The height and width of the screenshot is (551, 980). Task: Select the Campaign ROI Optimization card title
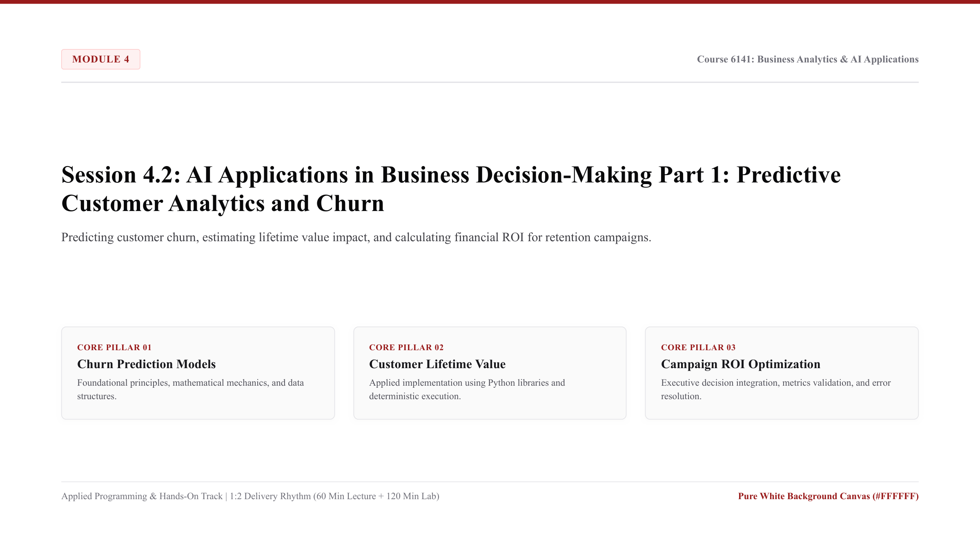click(x=741, y=364)
